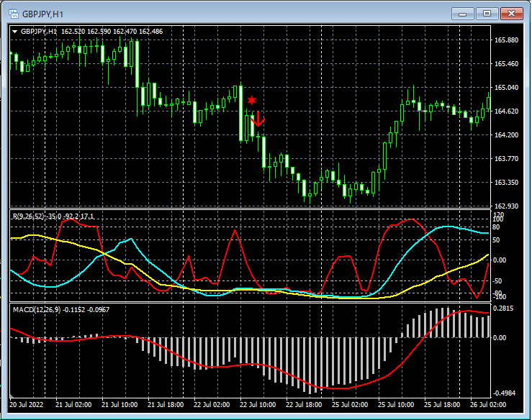Select the GBPJPY,H1 window title text
Screen dimensions: 532x420
tap(42, 14)
